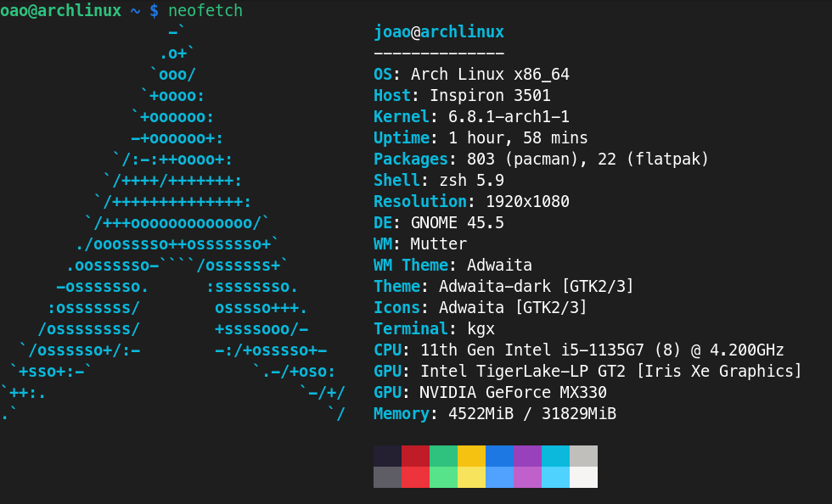Image resolution: width=832 pixels, height=504 pixels.
Task: Select the joao@archlinux header text
Action: click(438, 31)
